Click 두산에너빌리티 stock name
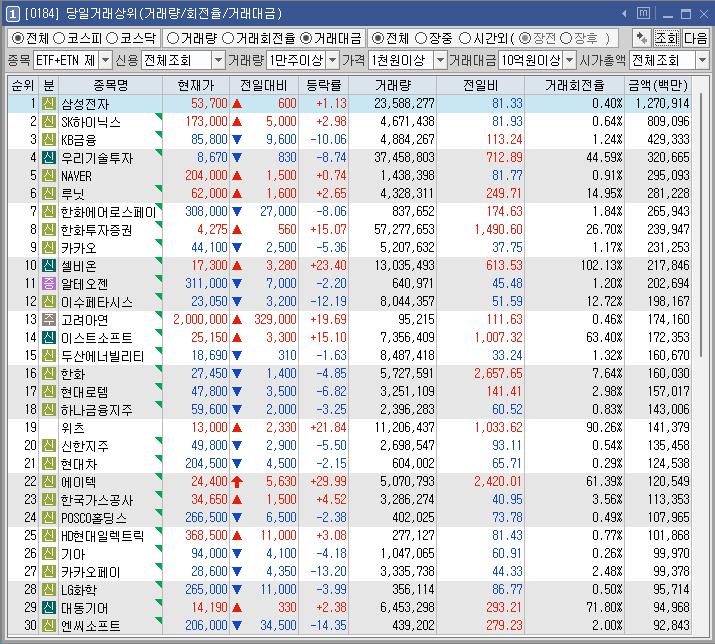The height and width of the screenshot is (644, 715). pyautogui.click(x=103, y=356)
